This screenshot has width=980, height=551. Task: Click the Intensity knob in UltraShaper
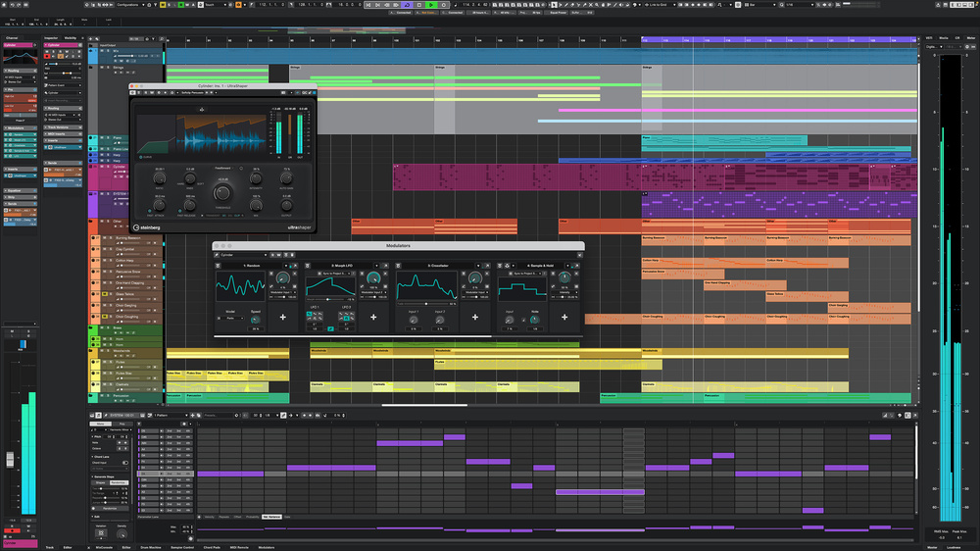click(256, 177)
